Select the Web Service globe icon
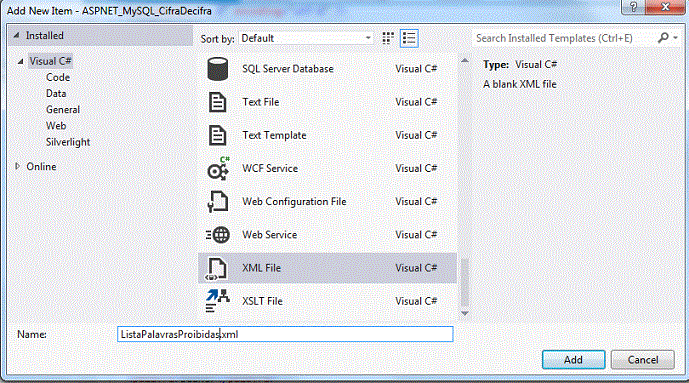Screen dimensions: 689x383 pyautogui.click(x=218, y=235)
